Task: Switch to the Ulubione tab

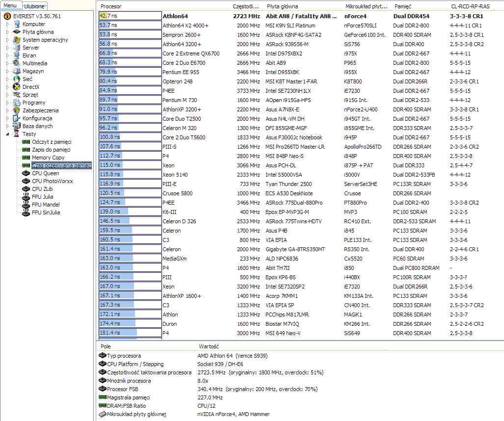Action: click(34, 6)
